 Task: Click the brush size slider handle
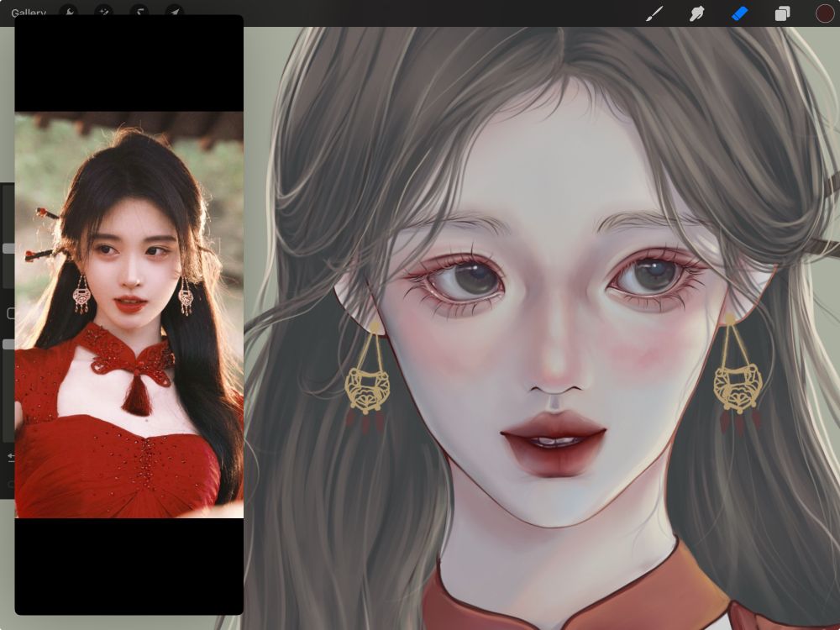coord(8,248)
